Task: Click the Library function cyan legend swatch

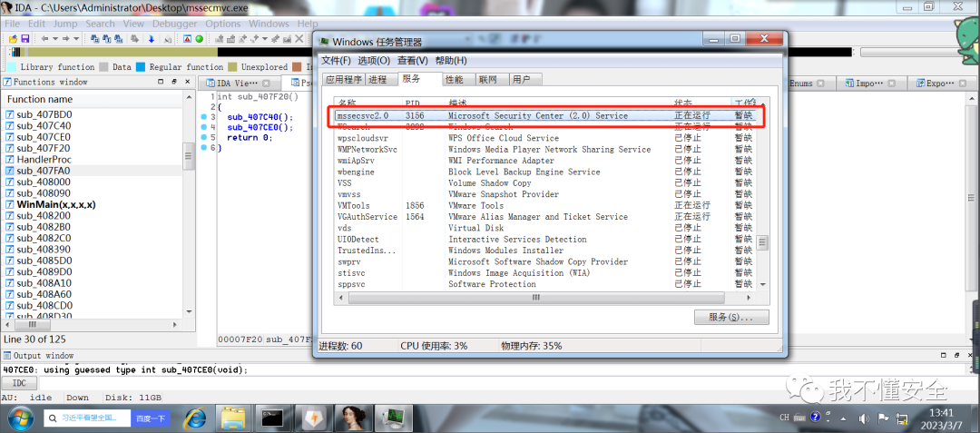Action: [x=12, y=67]
